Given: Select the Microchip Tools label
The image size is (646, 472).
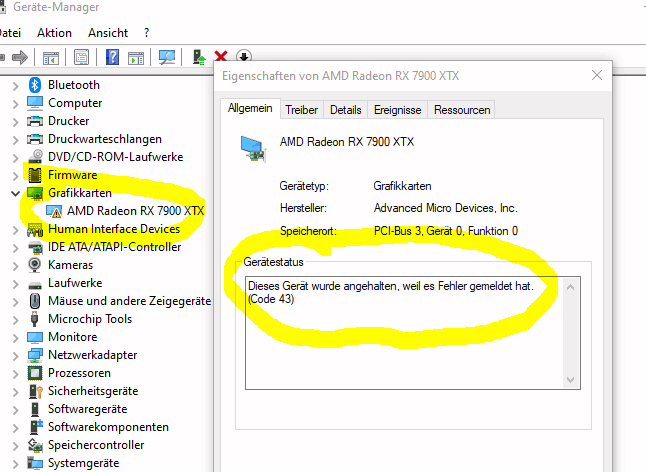Looking at the screenshot, I should [90, 319].
